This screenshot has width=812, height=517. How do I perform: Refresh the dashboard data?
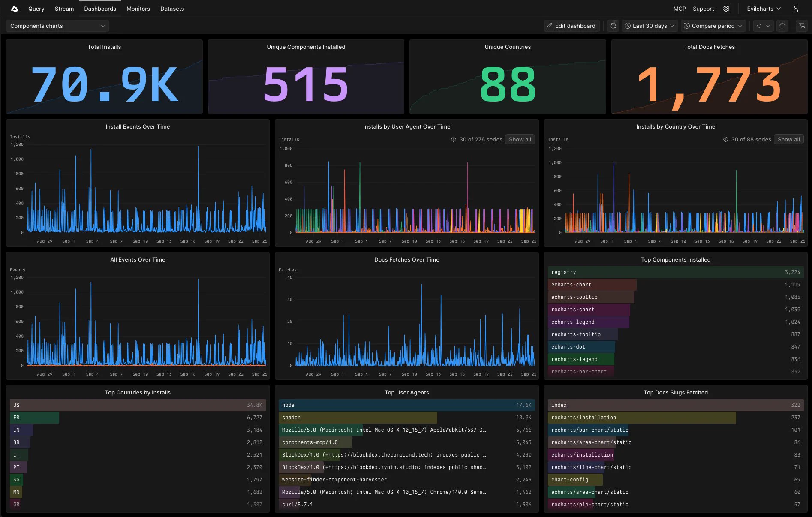(613, 26)
